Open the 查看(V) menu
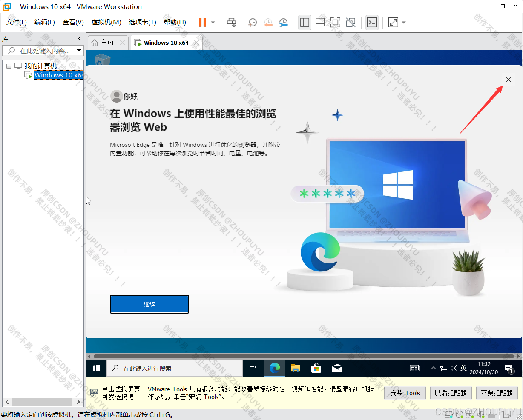Image resolution: width=523 pixels, height=420 pixels. (73, 22)
